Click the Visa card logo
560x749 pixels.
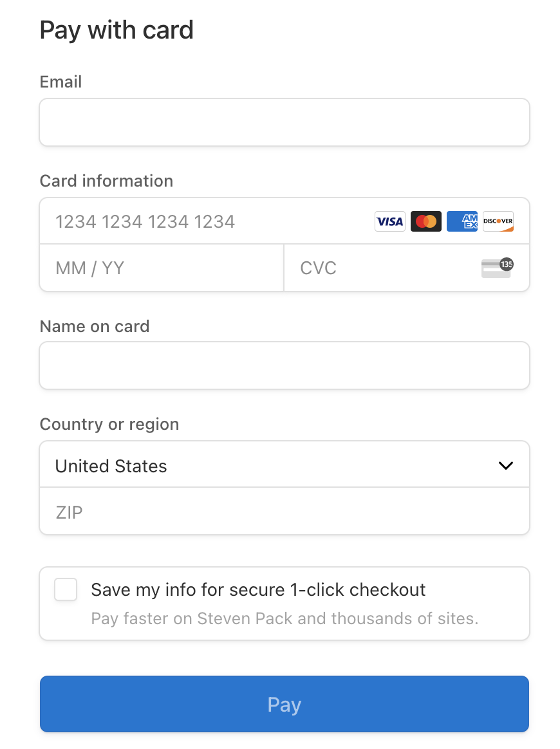[389, 221]
